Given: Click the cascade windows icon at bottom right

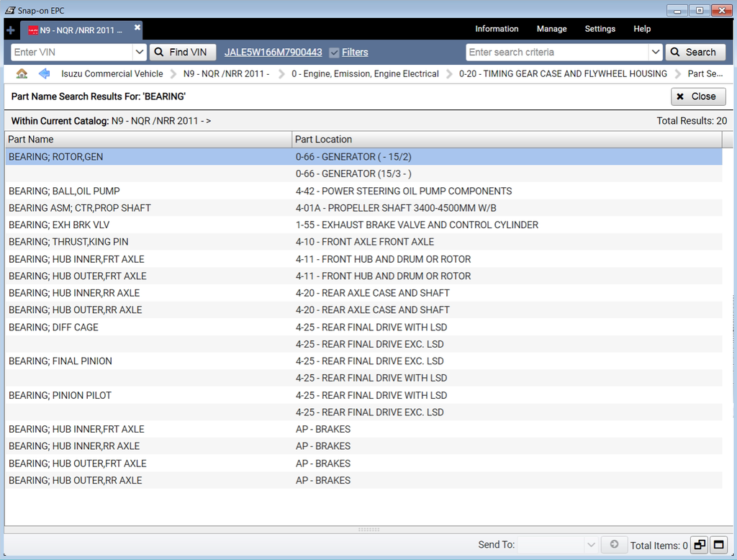Looking at the screenshot, I should 699,545.
